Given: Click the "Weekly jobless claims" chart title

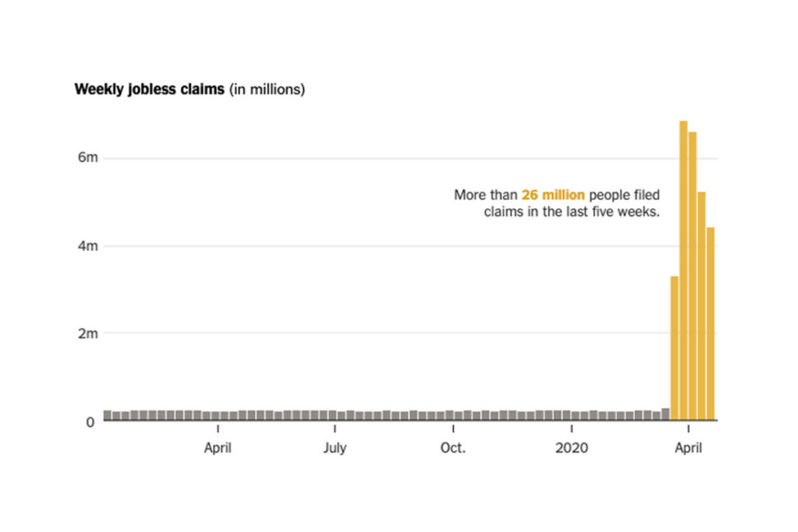Looking at the screenshot, I should [149, 90].
